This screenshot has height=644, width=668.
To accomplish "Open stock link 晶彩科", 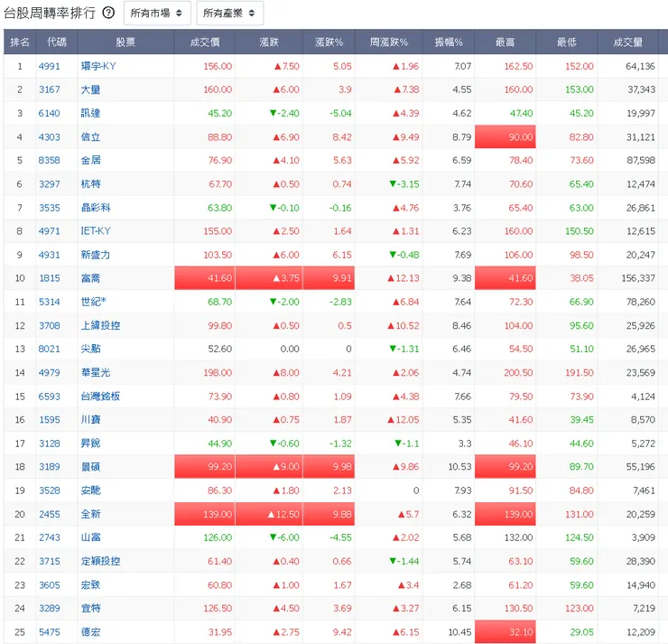I will pyautogui.click(x=96, y=208).
